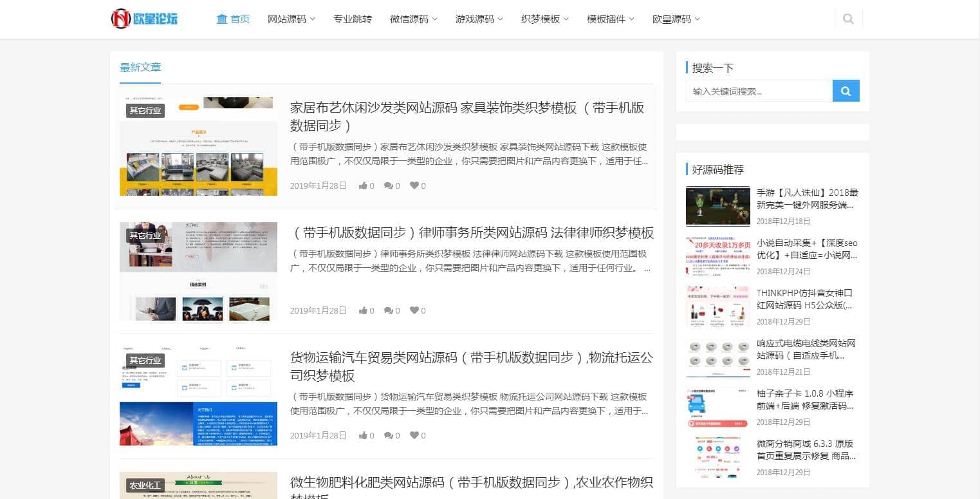Open the search magnifier in the top navigation
Image resolution: width=980 pixels, height=499 pixels.
[848, 19]
